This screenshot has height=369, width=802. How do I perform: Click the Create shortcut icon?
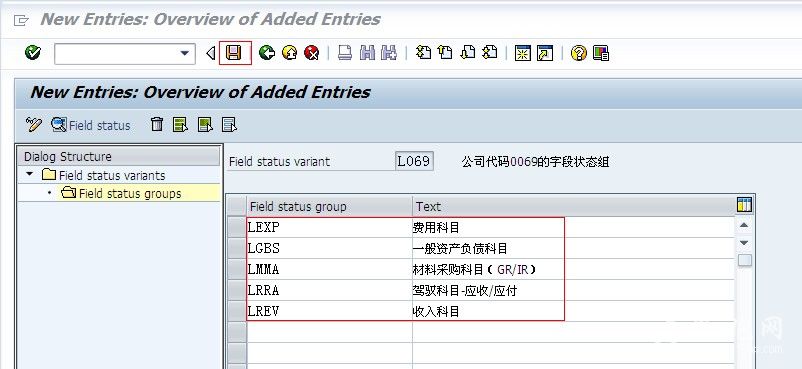click(x=545, y=53)
